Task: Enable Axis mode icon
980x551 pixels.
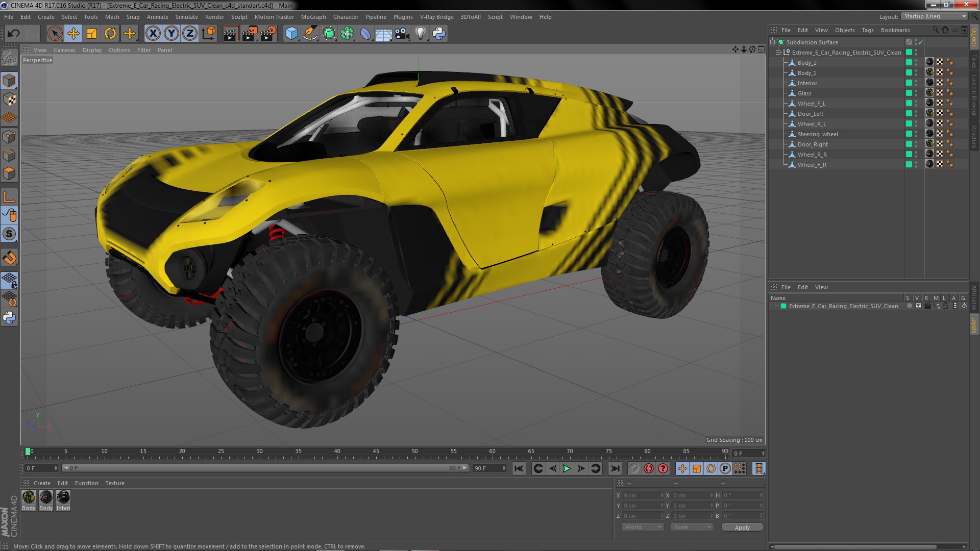Action: pos(9,197)
